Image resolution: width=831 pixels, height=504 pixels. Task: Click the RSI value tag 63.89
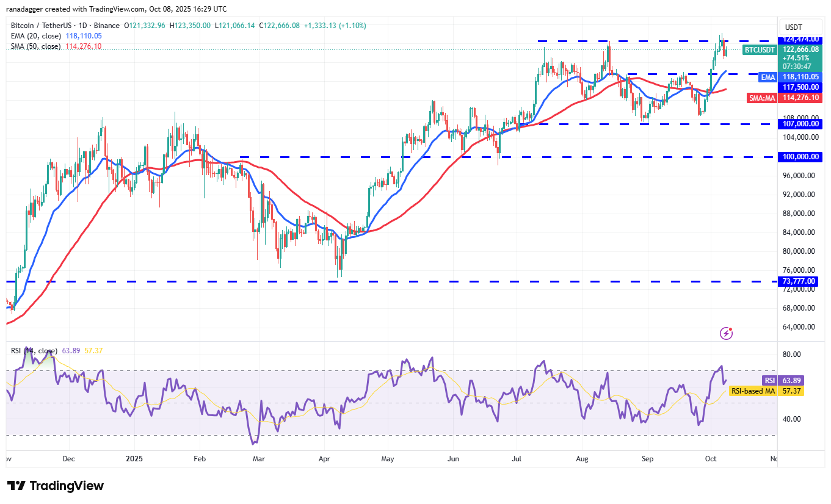[x=792, y=380]
